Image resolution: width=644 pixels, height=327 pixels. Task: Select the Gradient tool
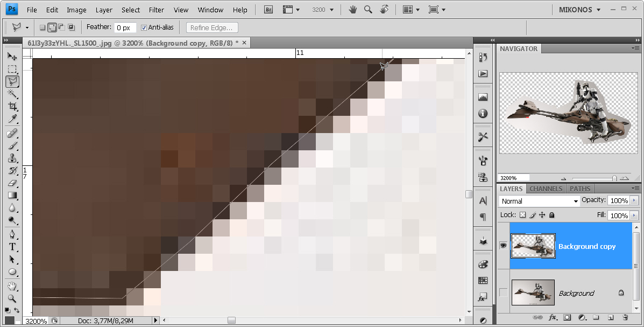[12, 196]
